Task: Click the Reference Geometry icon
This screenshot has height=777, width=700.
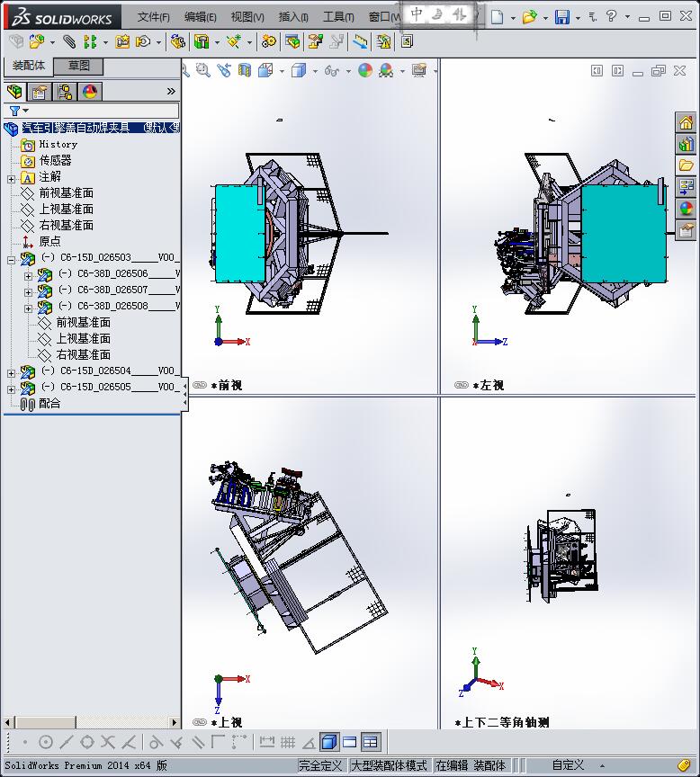Action: point(234,41)
